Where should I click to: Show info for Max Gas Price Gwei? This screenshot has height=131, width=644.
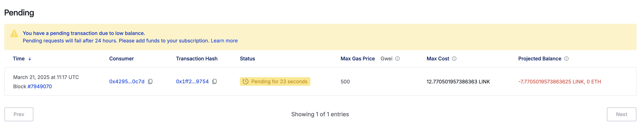pyautogui.click(x=397, y=59)
